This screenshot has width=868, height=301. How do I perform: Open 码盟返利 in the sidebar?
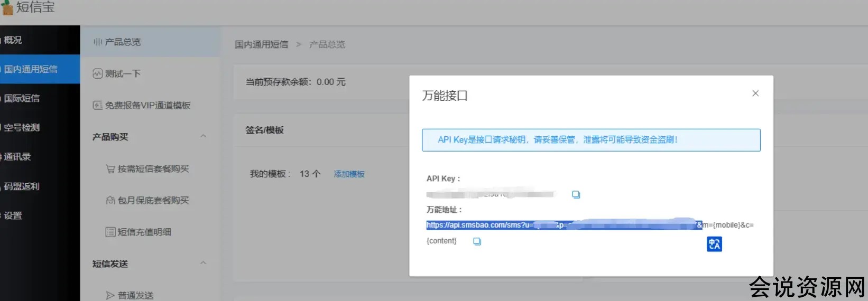tap(40, 186)
